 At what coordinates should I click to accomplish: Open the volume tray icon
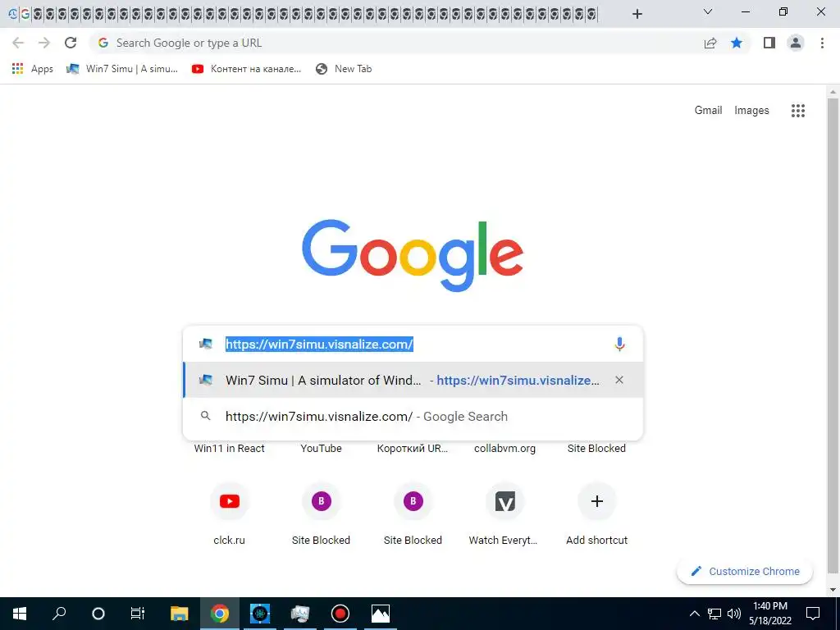click(734, 614)
